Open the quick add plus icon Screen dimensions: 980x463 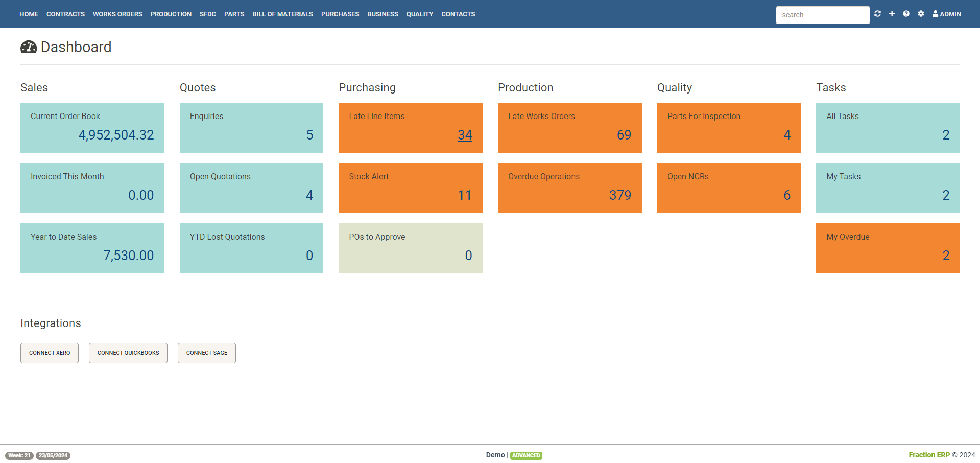(x=892, y=14)
